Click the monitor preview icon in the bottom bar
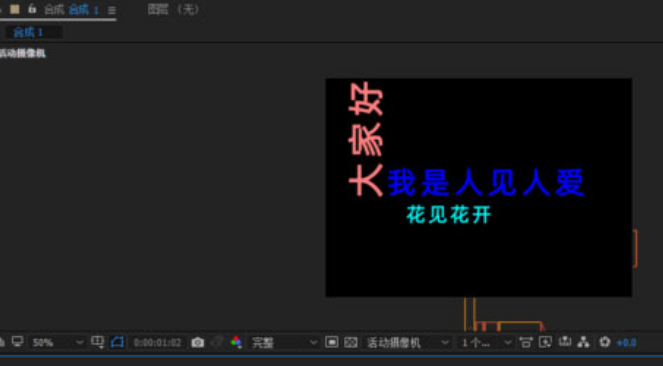 [17, 342]
